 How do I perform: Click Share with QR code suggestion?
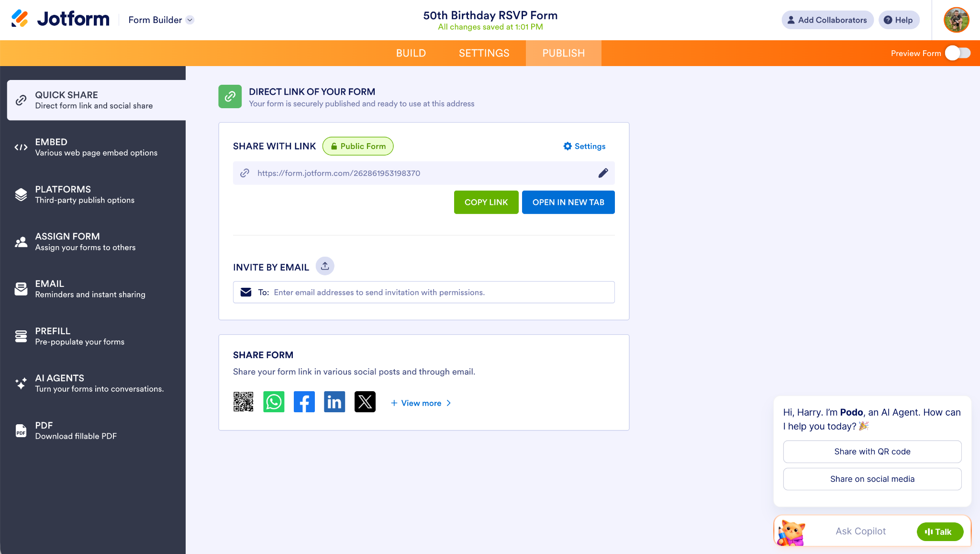click(x=872, y=452)
